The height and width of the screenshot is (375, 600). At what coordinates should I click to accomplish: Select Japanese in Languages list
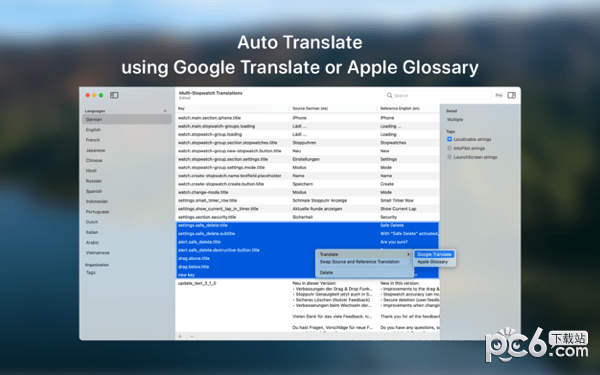pos(127,150)
